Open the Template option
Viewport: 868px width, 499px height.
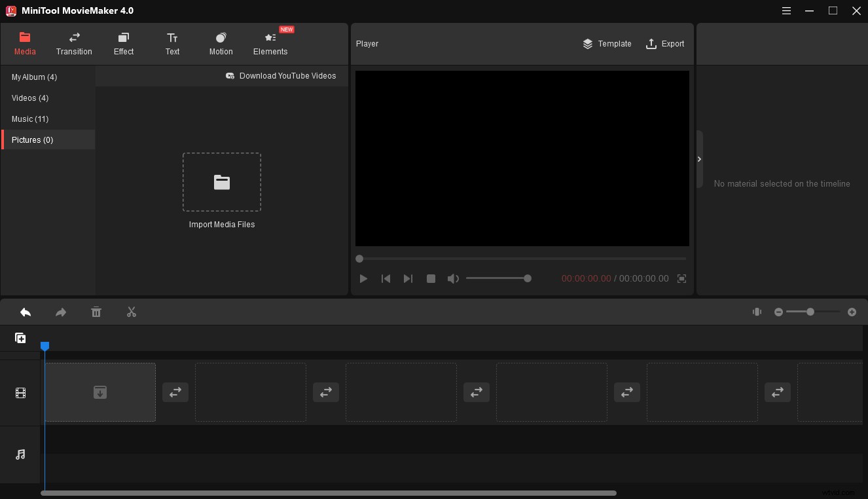(607, 44)
